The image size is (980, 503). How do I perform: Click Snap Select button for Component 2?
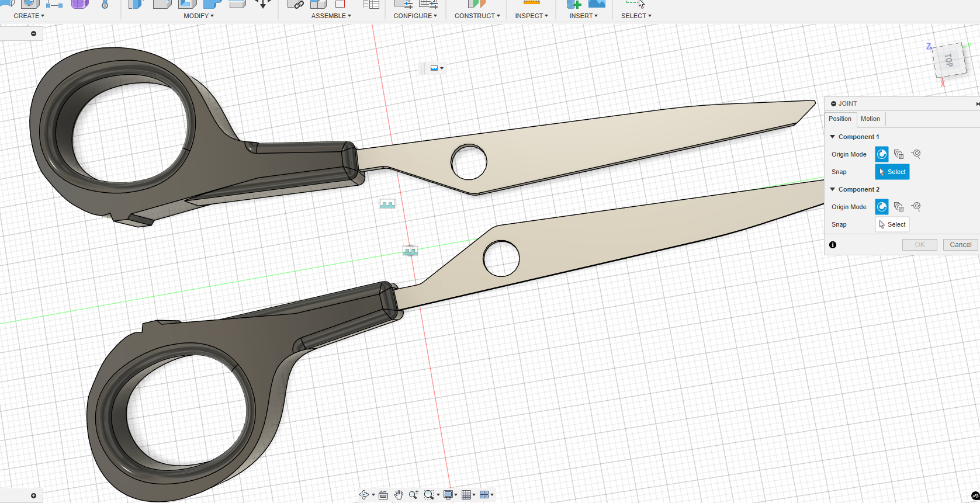pyautogui.click(x=892, y=224)
